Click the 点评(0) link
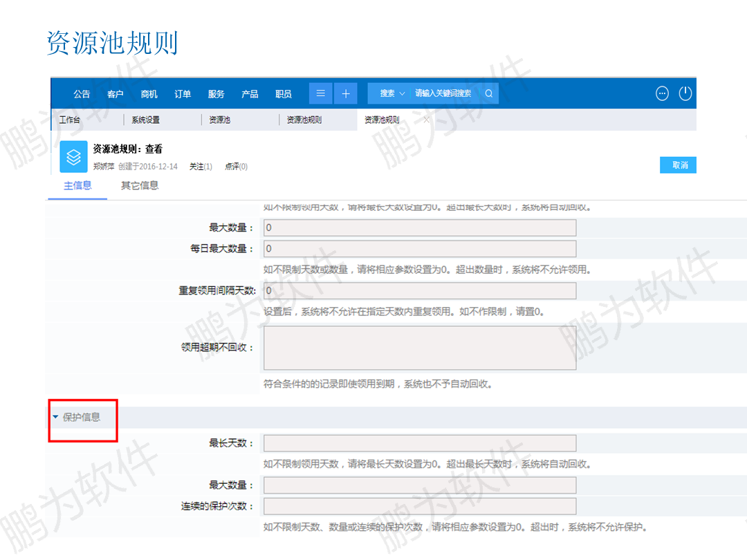Viewport: 747px width, 560px height. click(x=236, y=166)
